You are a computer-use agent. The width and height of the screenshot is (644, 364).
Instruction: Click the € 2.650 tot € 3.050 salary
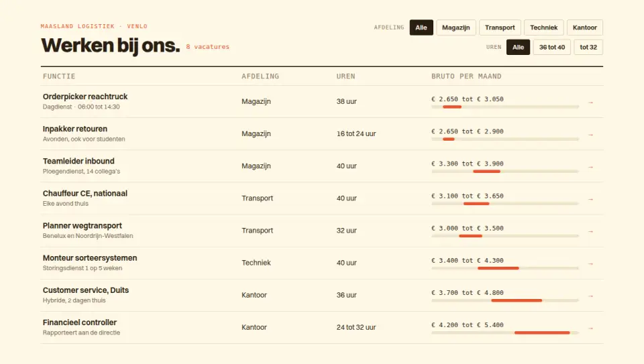(x=468, y=99)
